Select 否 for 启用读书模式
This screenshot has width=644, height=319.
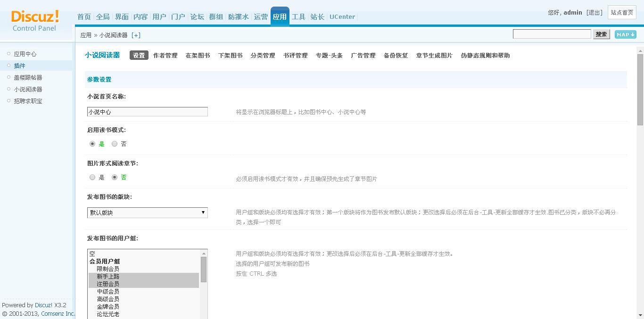115,144
